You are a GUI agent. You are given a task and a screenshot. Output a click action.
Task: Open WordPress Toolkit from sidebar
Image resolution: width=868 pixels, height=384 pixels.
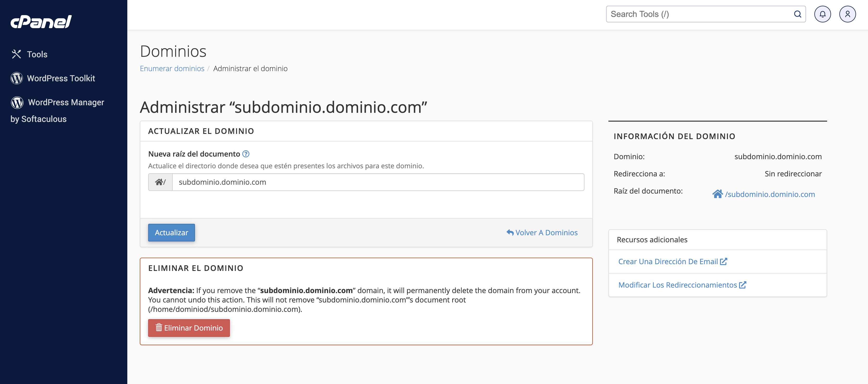point(61,78)
